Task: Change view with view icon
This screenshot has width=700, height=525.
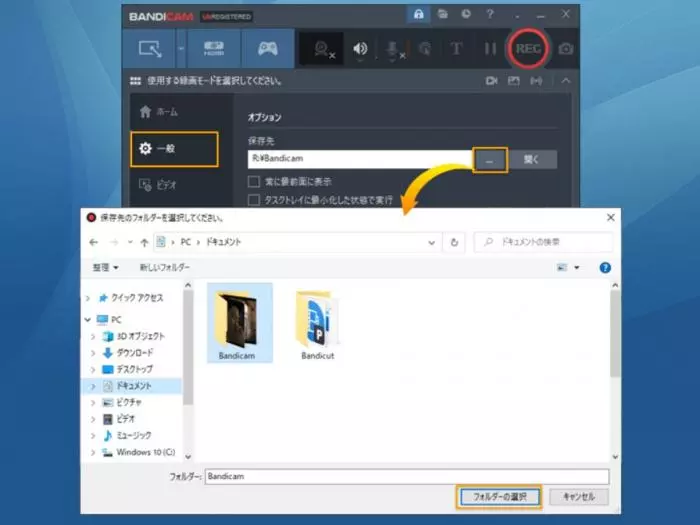Action: point(562,267)
